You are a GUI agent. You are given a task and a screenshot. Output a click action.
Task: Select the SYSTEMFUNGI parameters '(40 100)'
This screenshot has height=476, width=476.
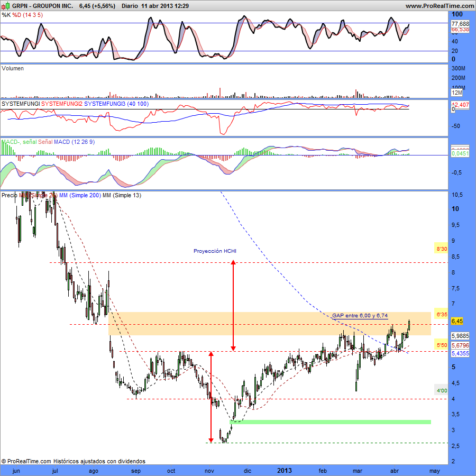click(138, 104)
